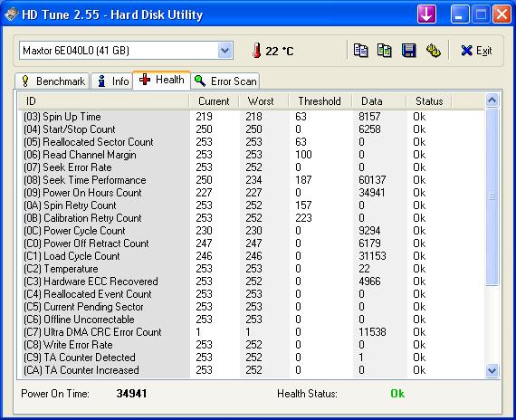
Task: Open the Error Scan tab
Action: click(x=225, y=81)
